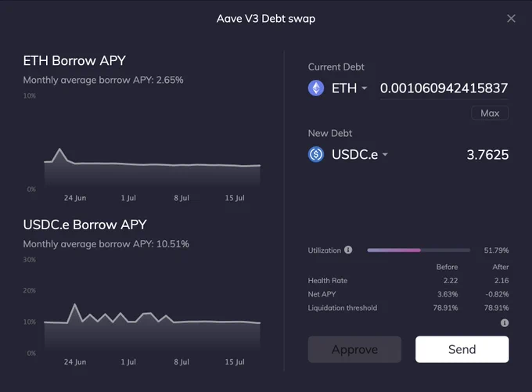This screenshot has width=532, height=392.
Task: Set maximum debt amount with Max button
Action: click(x=490, y=113)
